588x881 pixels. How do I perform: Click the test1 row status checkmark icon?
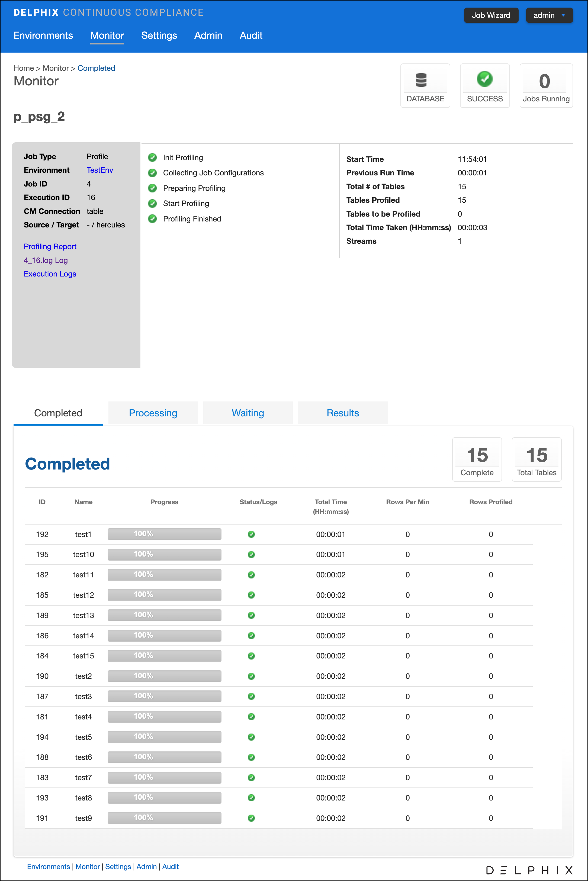(x=251, y=534)
